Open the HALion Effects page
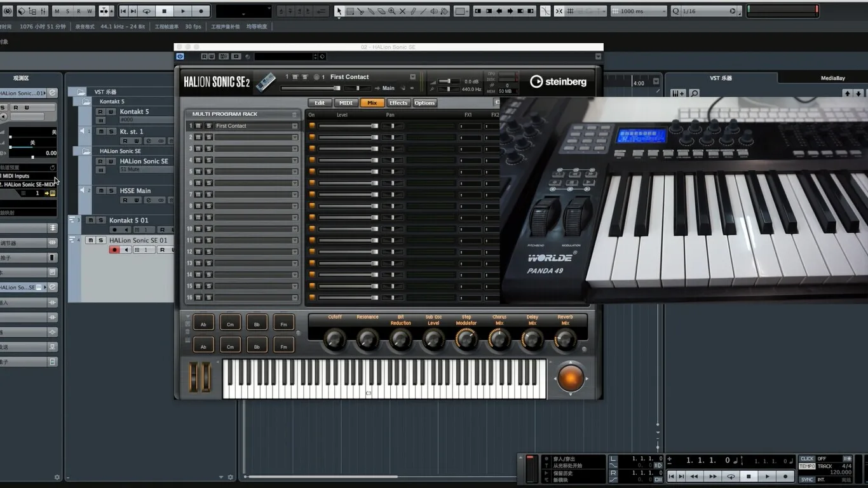868x488 pixels. [398, 103]
